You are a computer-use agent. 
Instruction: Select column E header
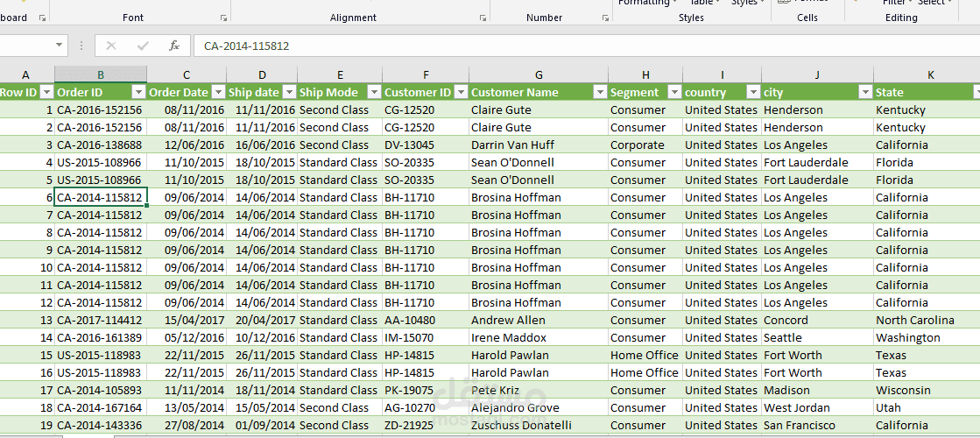tap(340, 74)
